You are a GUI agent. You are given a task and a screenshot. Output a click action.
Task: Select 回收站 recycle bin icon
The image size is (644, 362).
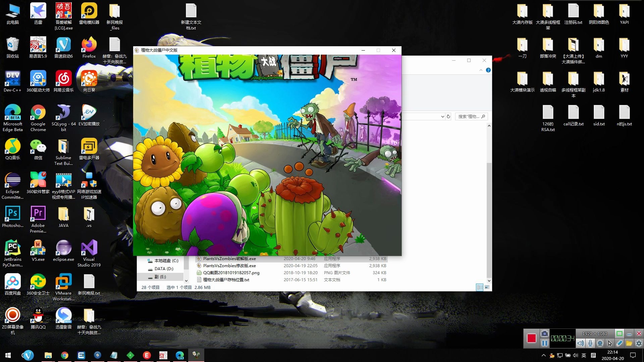[x=13, y=48]
